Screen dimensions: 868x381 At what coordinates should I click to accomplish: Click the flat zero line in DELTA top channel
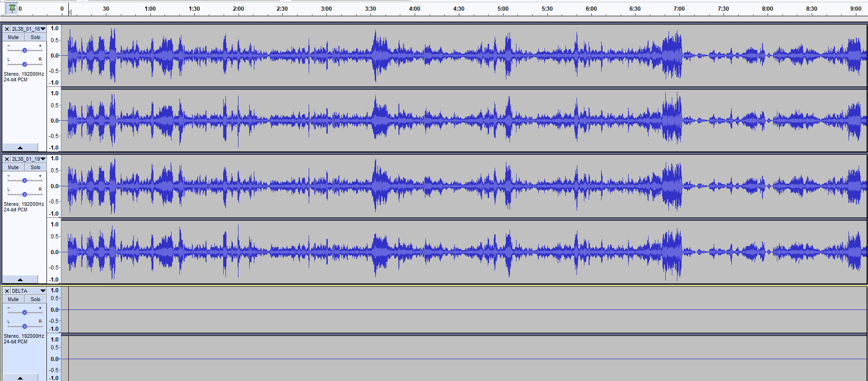[464, 309]
